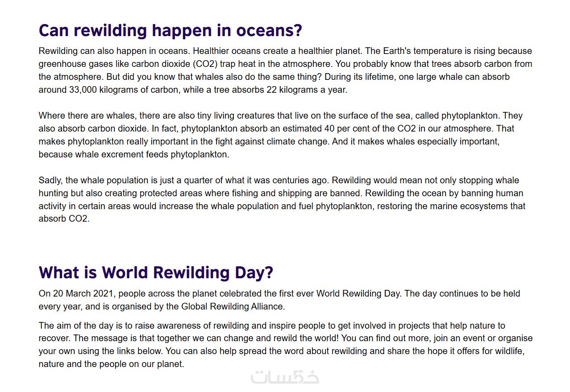This screenshot has width=570, height=392.
Task: Click the Khamsat watermark logo
Action: coord(285,377)
